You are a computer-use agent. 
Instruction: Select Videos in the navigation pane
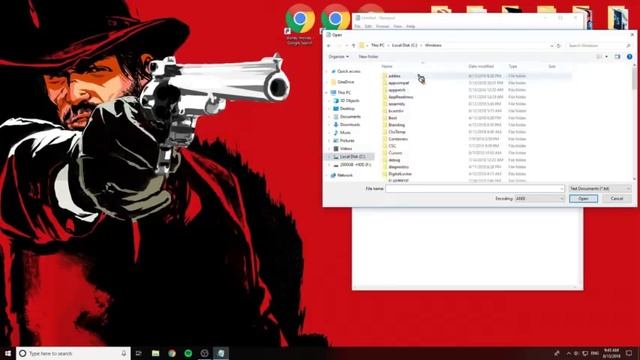346,149
